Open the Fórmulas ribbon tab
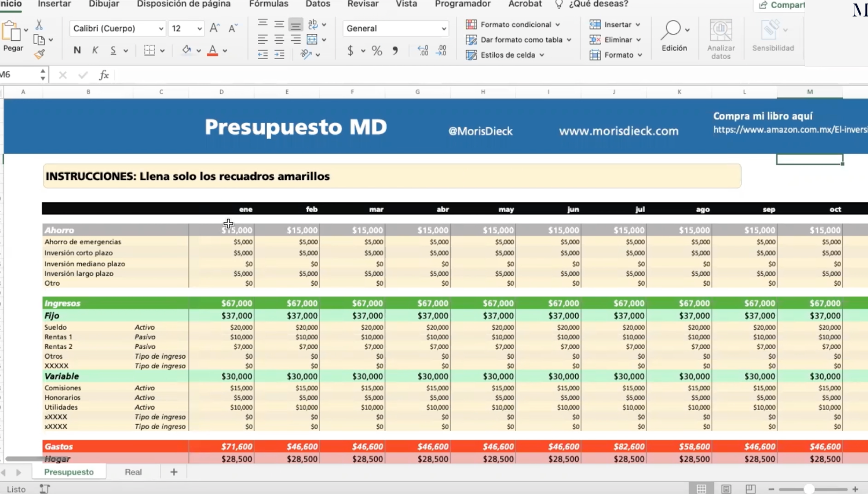This screenshot has width=868, height=494. coord(269,4)
